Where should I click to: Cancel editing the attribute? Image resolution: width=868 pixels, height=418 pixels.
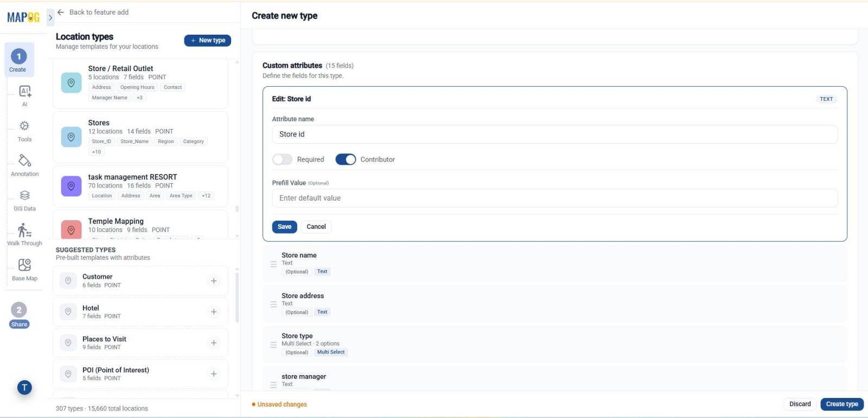coord(316,227)
